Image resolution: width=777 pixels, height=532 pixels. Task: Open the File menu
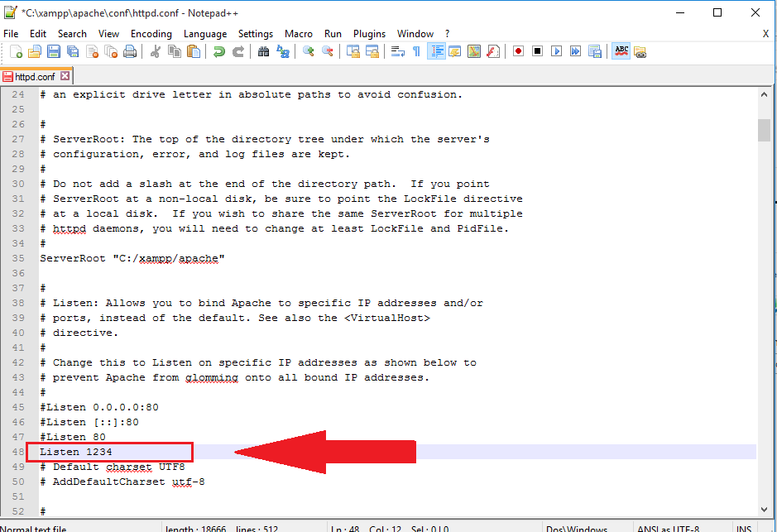point(11,34)
